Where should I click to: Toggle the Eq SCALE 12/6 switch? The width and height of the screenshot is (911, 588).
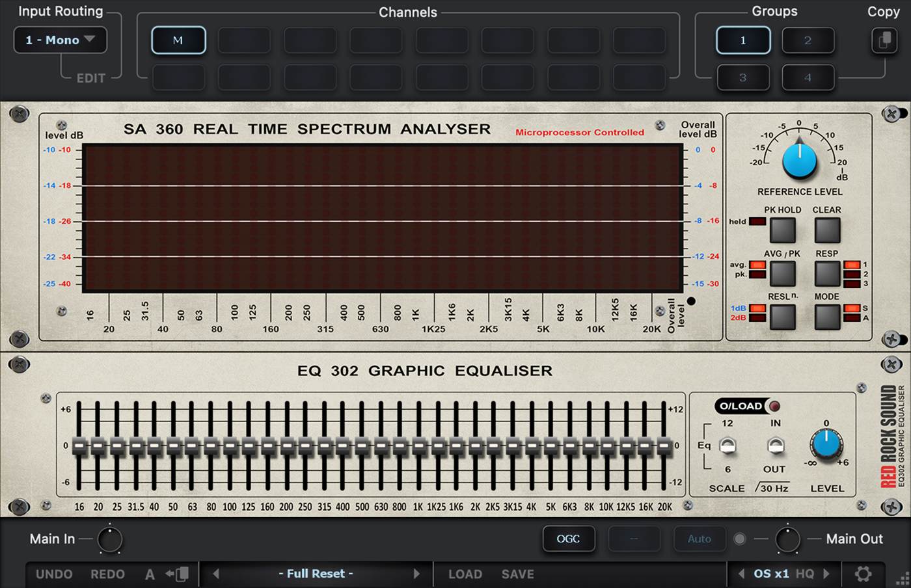coord(727,446)
